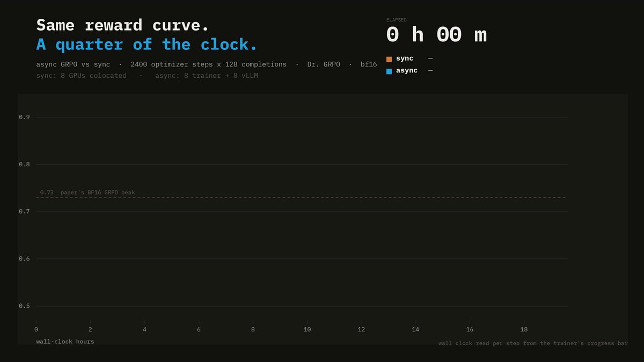Viewport: 644px width, 362px height.
Task: Click the 0.5 y-axis tick label
Action: (x=24, y=306)
